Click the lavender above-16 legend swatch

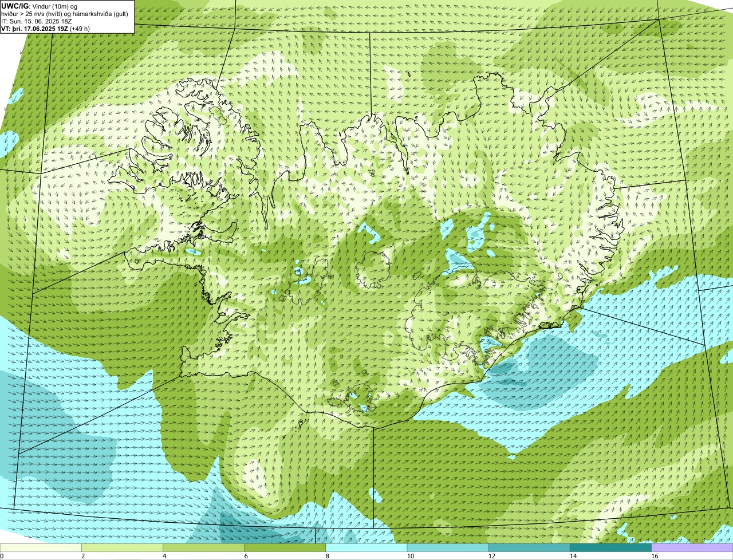pyautogui.click(x=692, y=548)
